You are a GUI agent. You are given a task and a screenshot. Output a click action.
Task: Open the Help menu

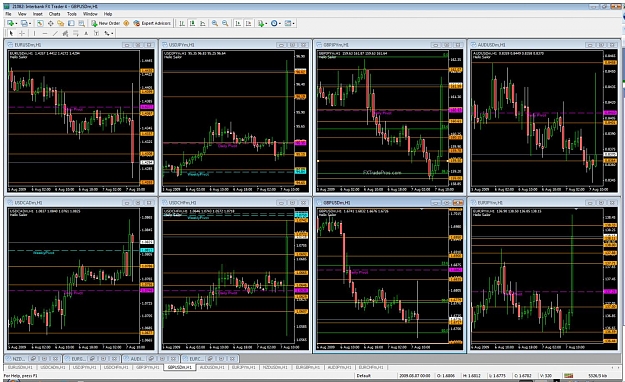pos(108,14)
